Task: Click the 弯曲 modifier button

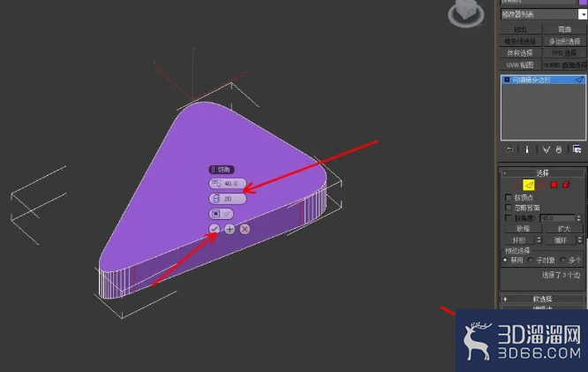Action: 565,29
